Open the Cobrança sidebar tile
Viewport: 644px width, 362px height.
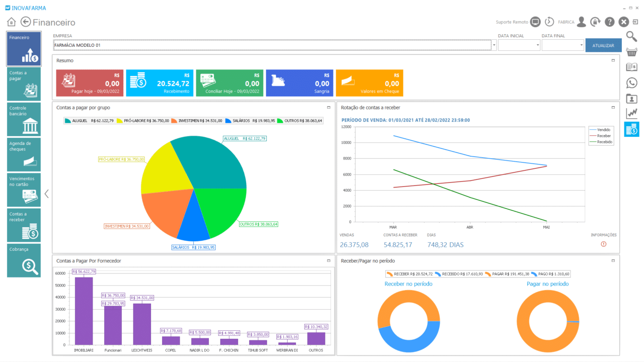tap(24, 260)
